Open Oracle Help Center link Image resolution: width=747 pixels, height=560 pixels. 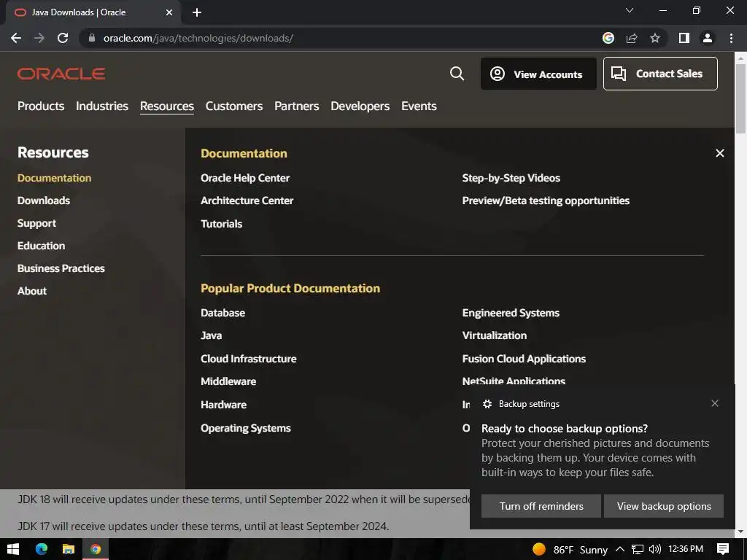(245, 178)
